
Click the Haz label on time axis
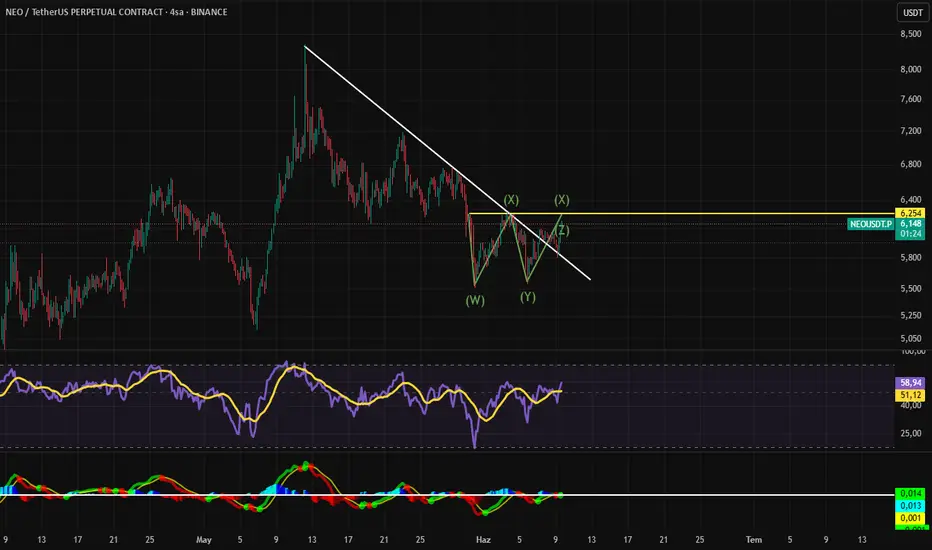(x=483, y=540)
